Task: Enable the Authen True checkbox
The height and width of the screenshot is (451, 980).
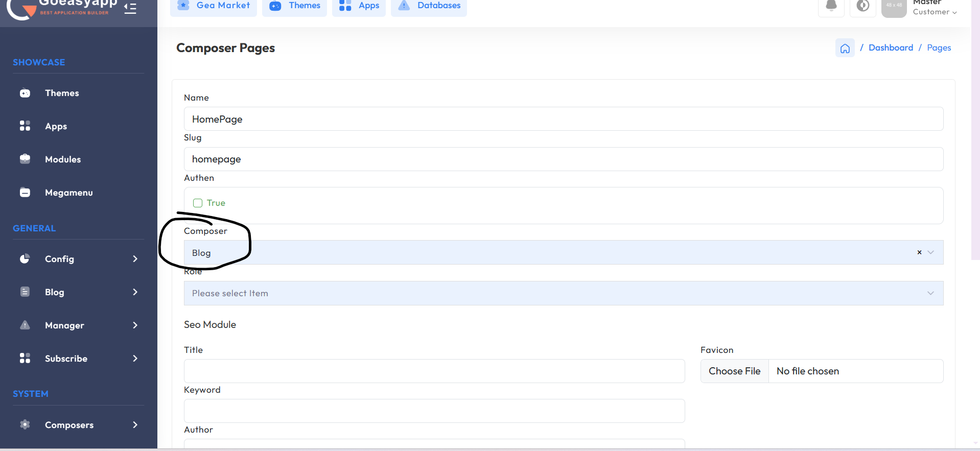Action: [198, 203]
